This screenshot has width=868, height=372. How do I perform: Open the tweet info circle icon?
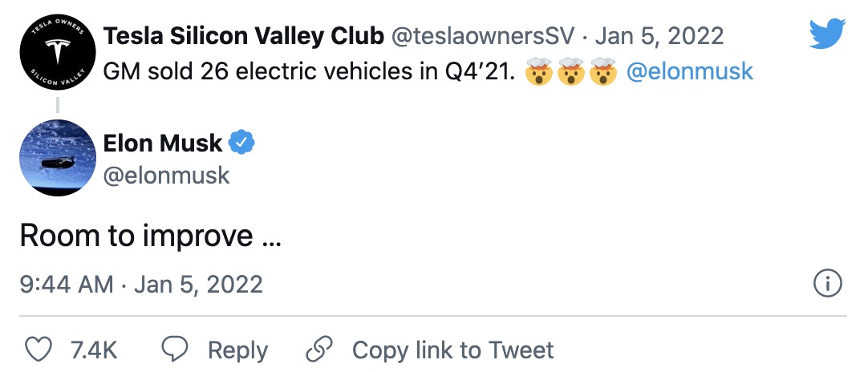point(827,283)
